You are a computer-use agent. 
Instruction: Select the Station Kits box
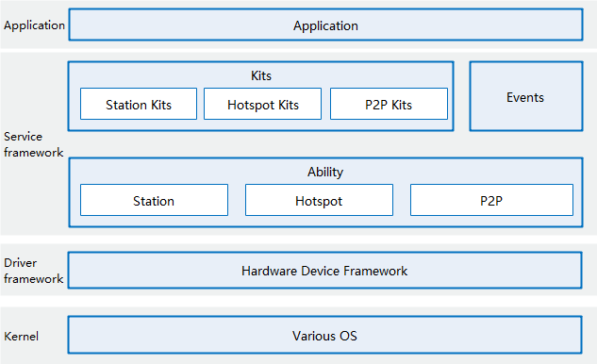(x=139, y=104)
